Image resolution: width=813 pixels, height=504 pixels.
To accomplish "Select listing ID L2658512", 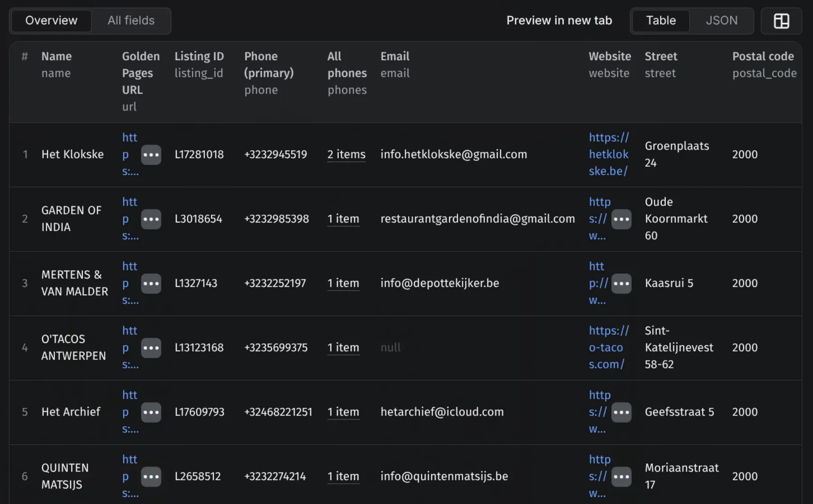I will (x=198, y=476).
